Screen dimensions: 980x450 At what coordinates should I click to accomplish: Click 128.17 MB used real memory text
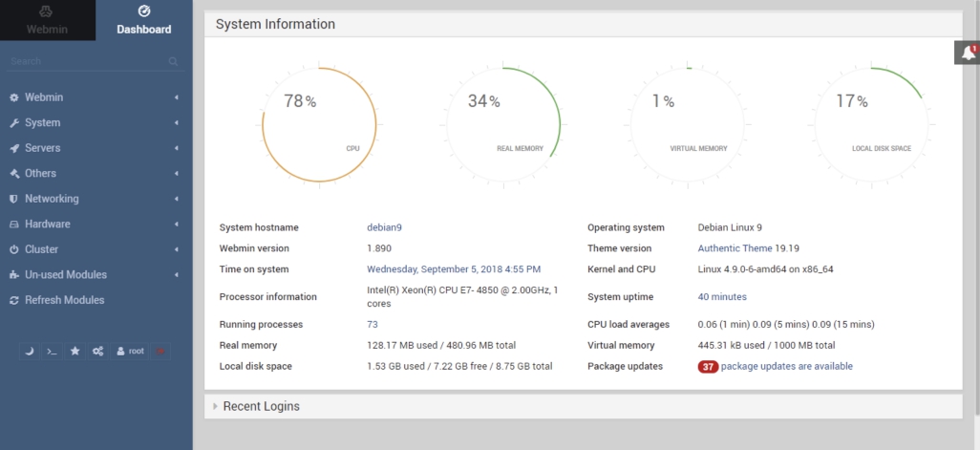click(x=440, y=345)
